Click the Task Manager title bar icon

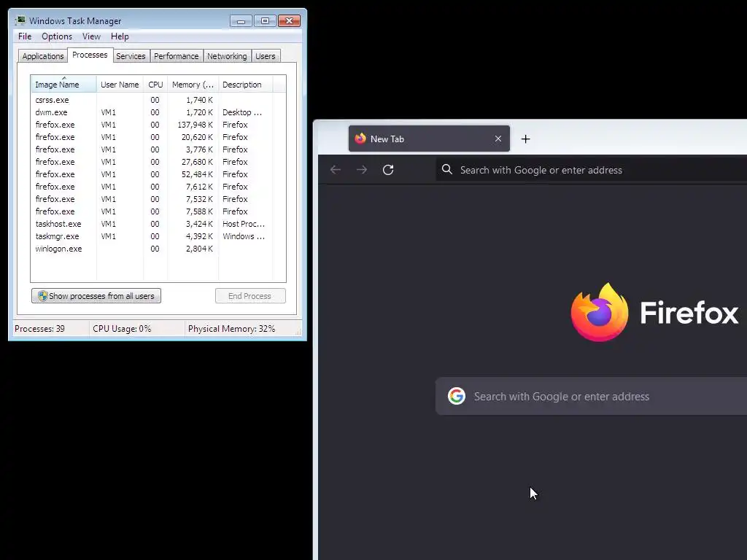[20, 20]
